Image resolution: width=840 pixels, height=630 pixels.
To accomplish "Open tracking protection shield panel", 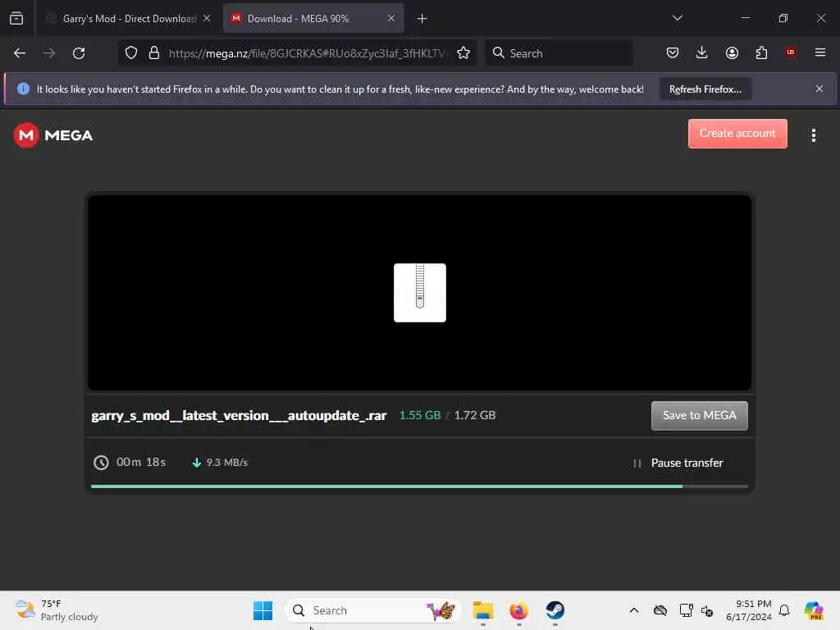I will pos(131,52).
